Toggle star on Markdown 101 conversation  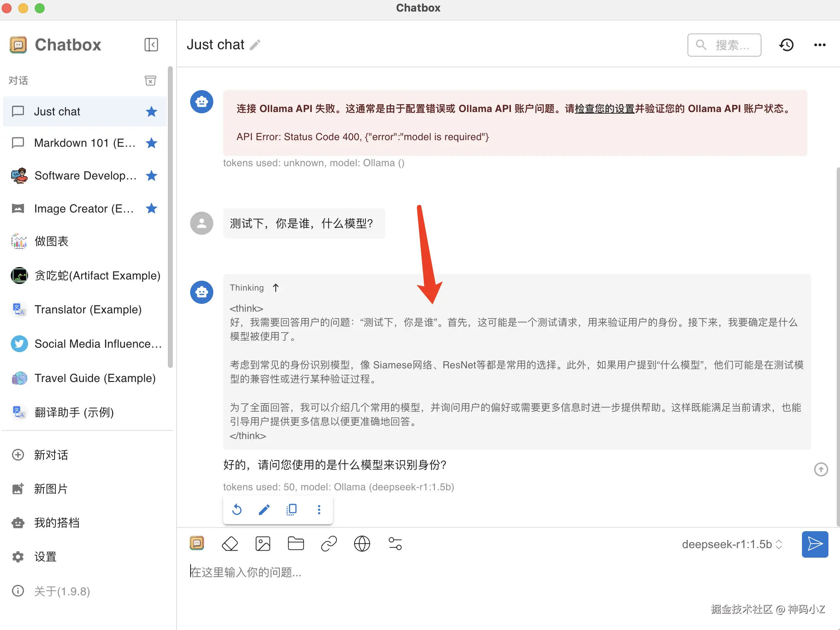tap(152, 143)
